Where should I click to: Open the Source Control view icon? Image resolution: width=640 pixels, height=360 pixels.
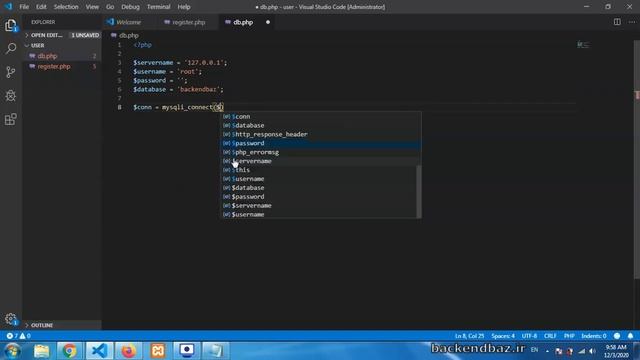click(11, 72)
